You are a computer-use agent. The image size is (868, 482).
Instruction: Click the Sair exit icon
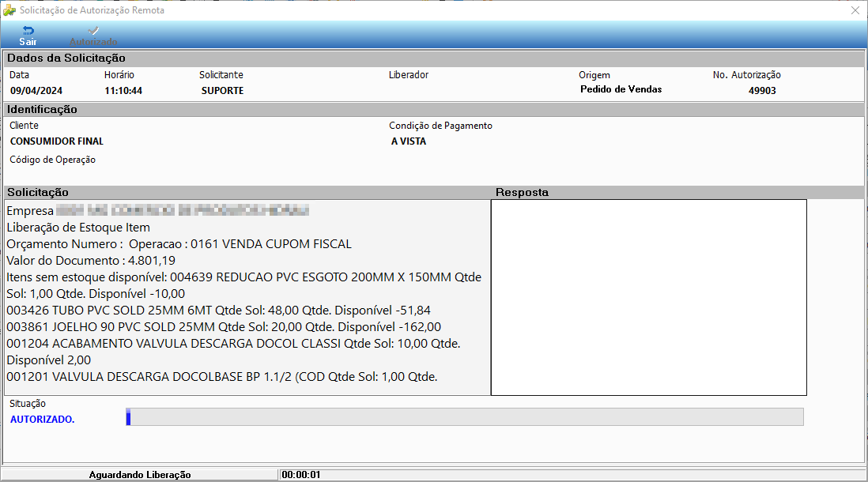pos(28,31)
